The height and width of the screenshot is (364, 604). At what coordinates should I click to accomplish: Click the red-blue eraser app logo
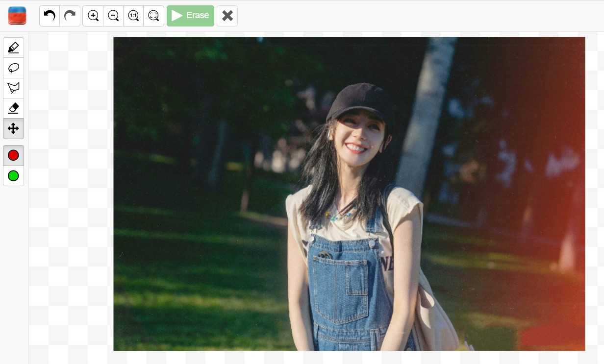tap(17, 16)
